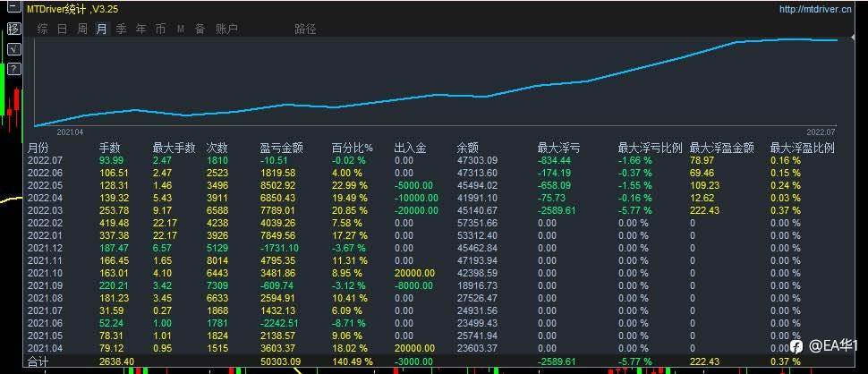Viewport: 868px width, 374px height.
Task: Click max floating profit 109.23 for 2022.05
Action: coord(704,185)
